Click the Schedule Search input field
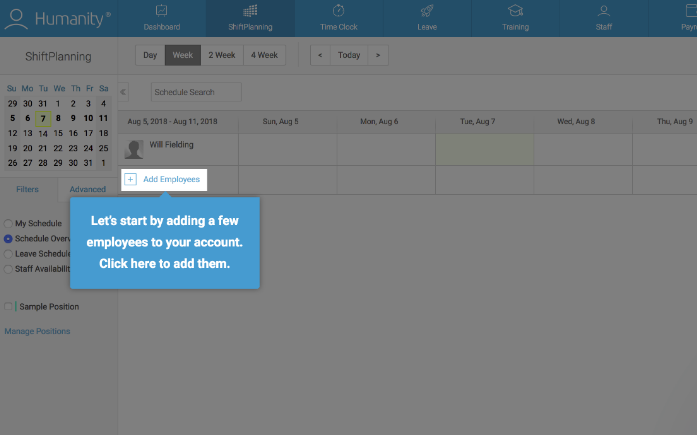The height and width of the screenshot is (437, 697). 196,92
